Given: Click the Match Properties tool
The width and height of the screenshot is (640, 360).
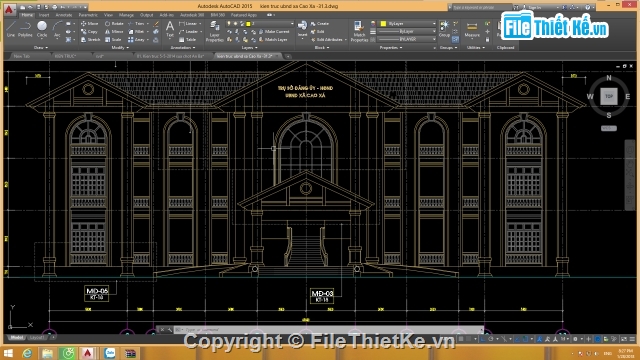Looking at the screenshot, I should tap(359, 31).
